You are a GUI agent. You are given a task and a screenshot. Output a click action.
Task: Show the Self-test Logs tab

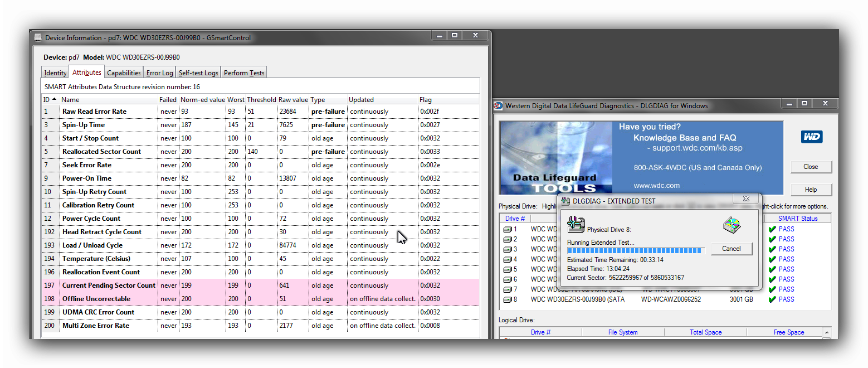pos(198,73)
